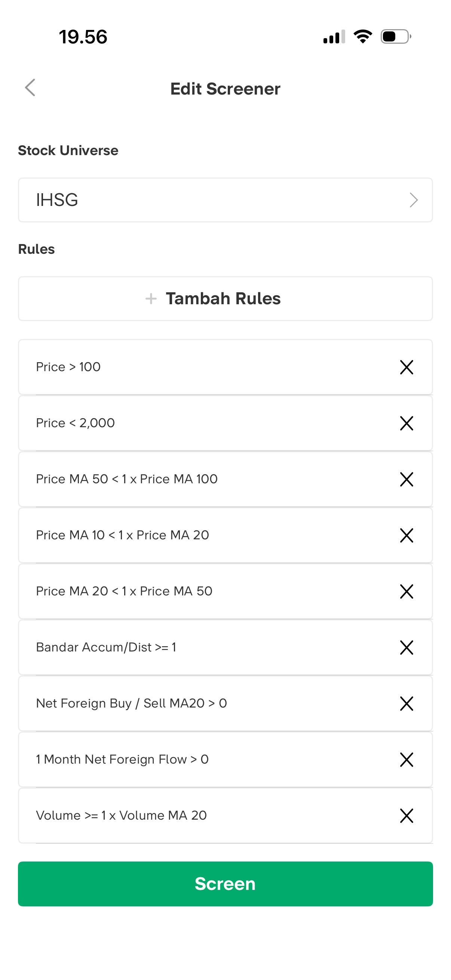Go back using the back arrow

point(30,88)
